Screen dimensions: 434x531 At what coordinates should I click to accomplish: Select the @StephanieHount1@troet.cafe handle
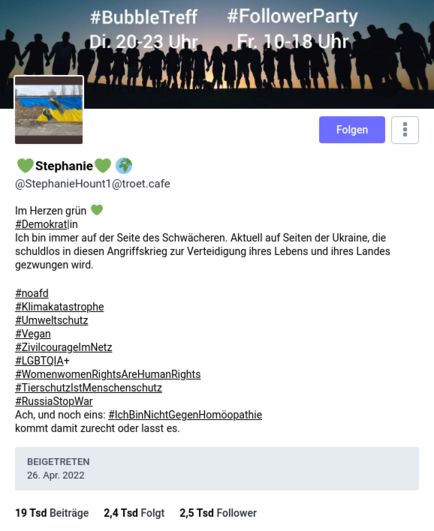coord(92,184)
